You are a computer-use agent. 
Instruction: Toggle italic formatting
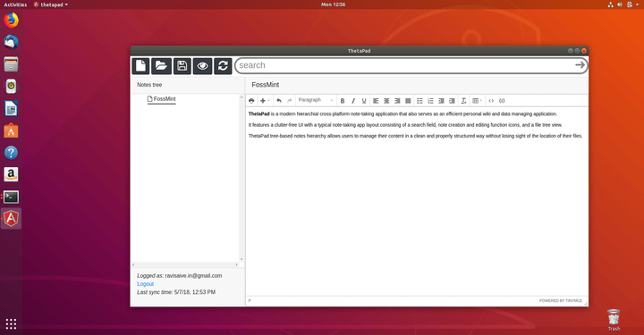353,100
